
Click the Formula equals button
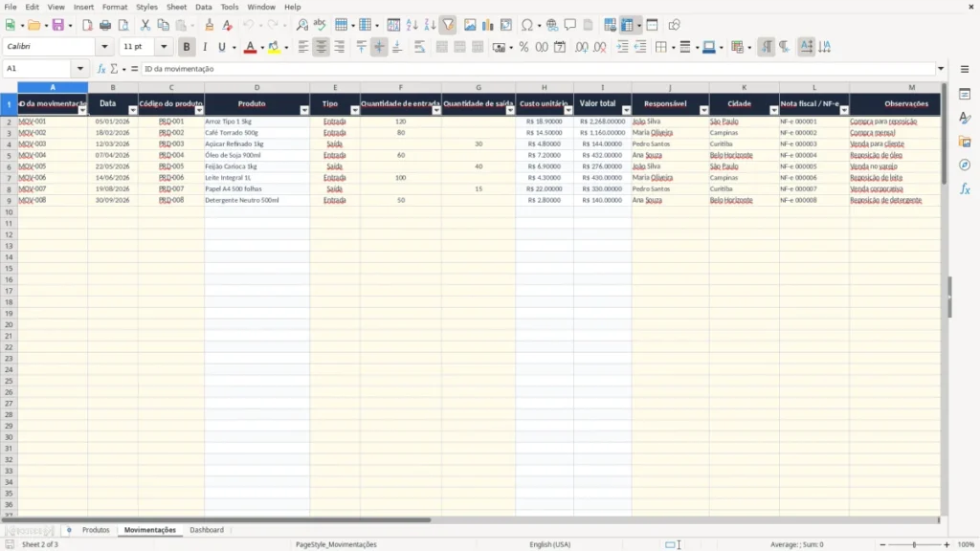pos(134,69)
